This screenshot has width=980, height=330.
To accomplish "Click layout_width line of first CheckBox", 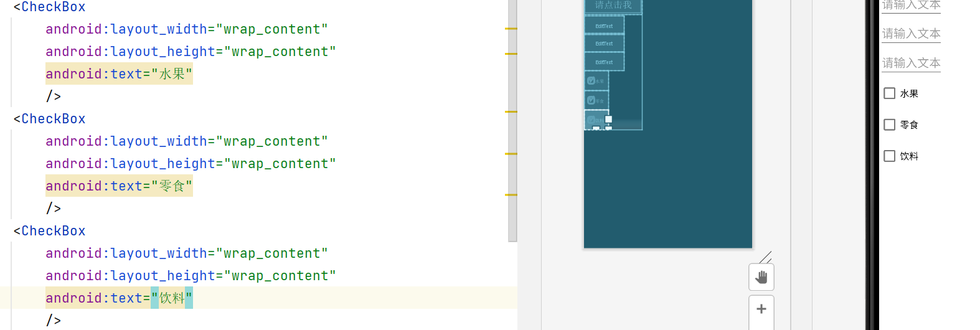I will pos(187,29).
